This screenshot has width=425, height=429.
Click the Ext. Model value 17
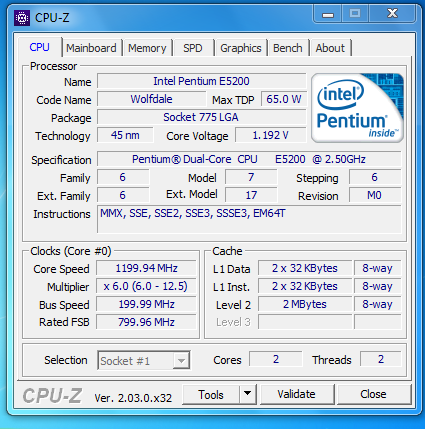[251, 195]
